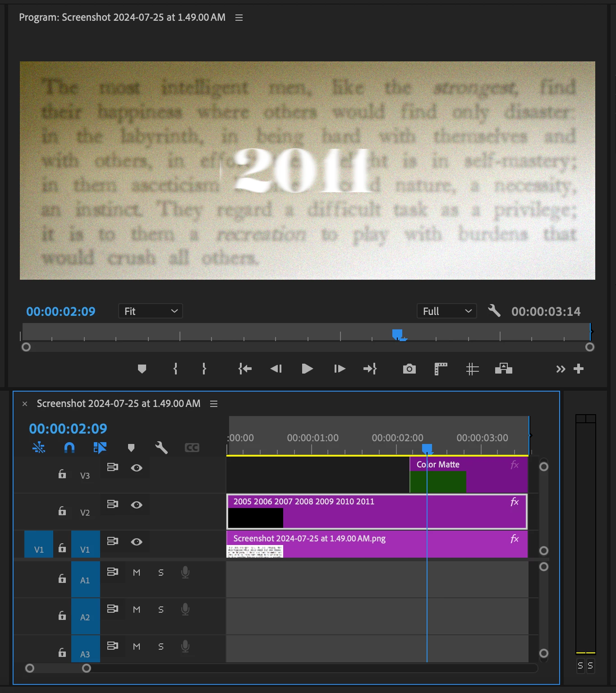
Task: Toggle V1 track lock
Action: click(x=62, y=548)
